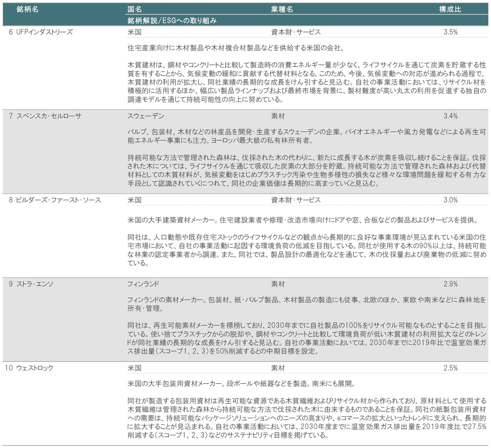
Task: Click the 2.9% composition ratio value
Action: point(450,284)
